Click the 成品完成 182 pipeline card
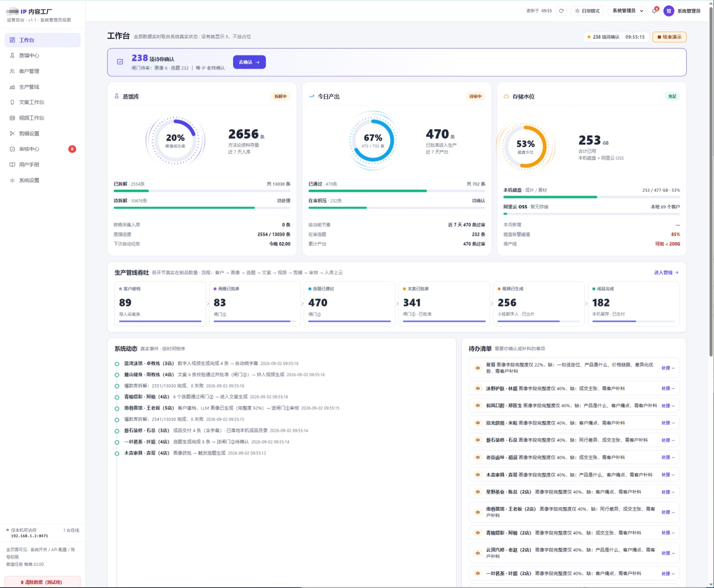The width and height of the screenshot is (714, 588). tap(634, 304)
